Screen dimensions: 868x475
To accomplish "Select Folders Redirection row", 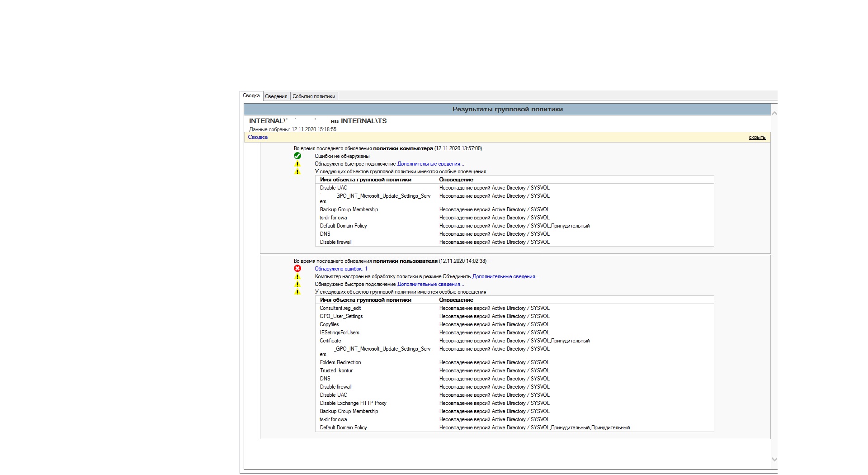I will pos(514,362).
